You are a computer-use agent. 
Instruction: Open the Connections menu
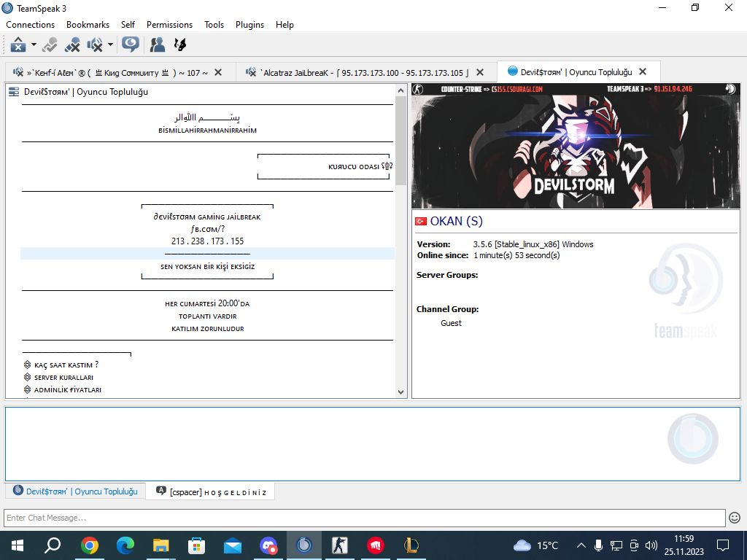31,25
